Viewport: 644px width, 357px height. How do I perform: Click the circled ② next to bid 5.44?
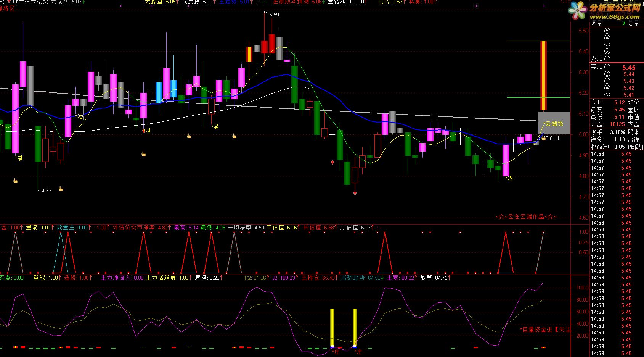coord(607,74)
